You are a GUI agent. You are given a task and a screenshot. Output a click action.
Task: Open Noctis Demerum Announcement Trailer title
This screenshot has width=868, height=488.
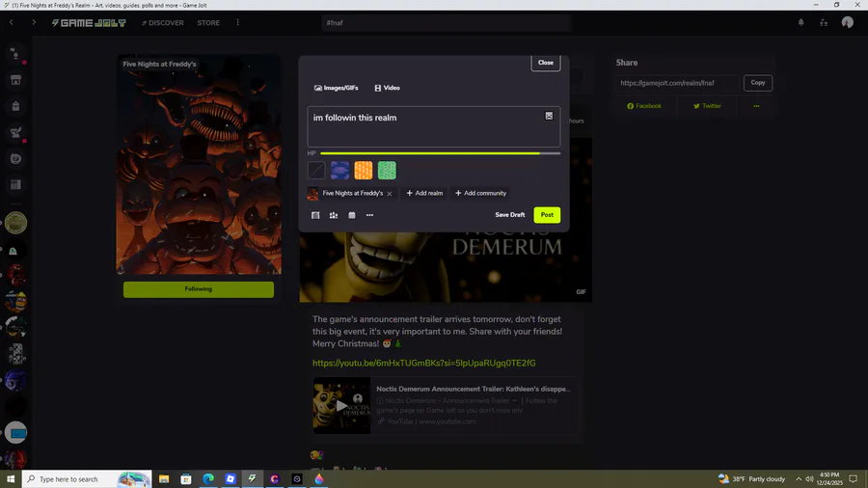click(x=474, y=389)
